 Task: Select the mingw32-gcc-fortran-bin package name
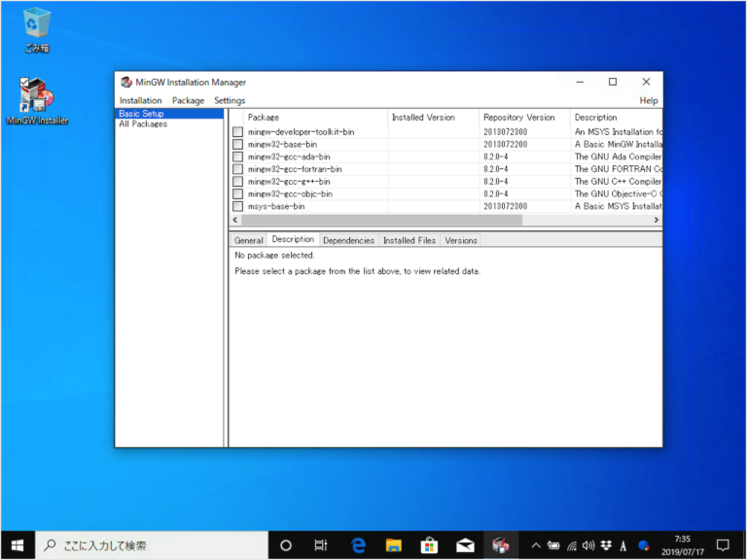point(295,169)
